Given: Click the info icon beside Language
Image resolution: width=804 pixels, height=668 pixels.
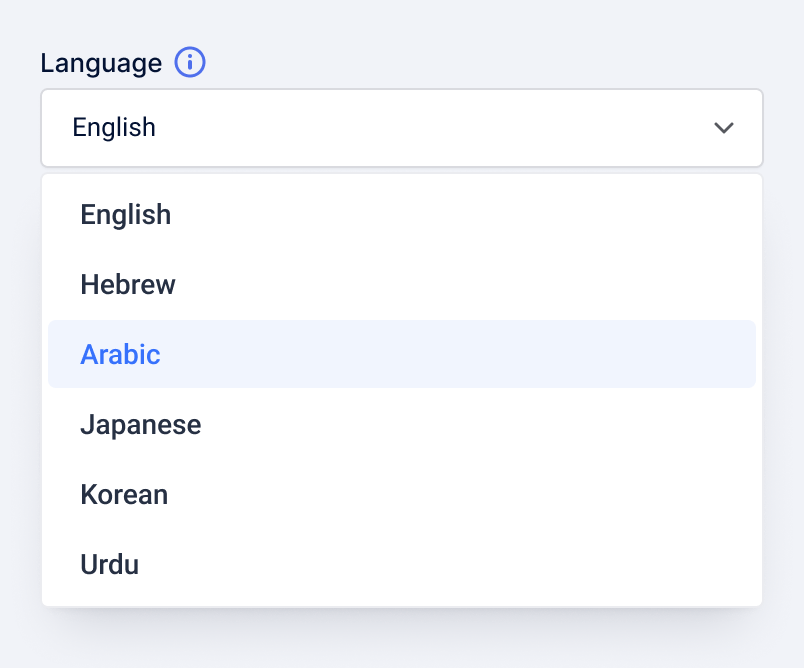Looking at the screenshot, I should (x=190, y=63).
